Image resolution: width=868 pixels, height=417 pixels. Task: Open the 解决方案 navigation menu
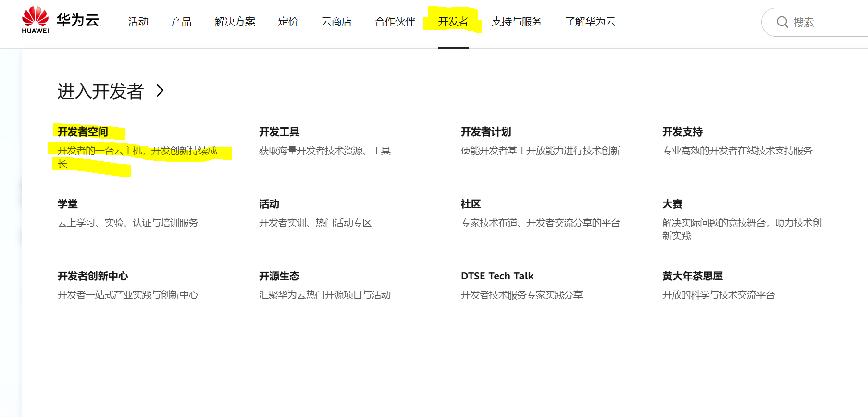tap(235, 22)
